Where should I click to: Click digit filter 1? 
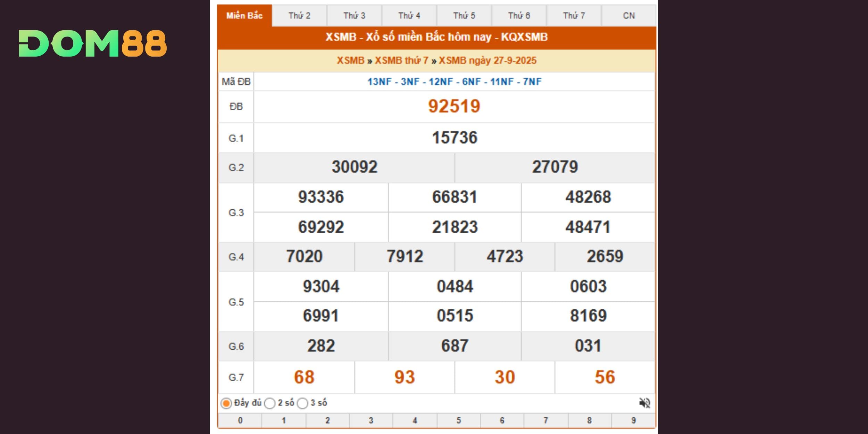point(284,420)
